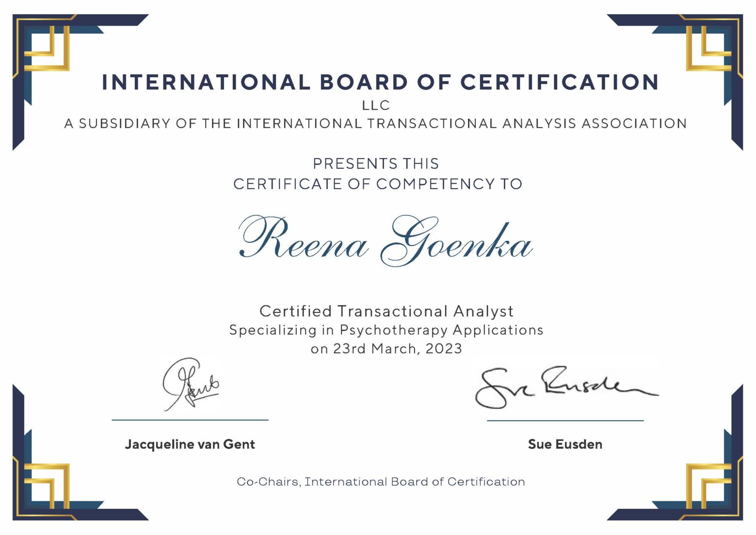Select the LLC subtitle text

click(x=375, y=105)
